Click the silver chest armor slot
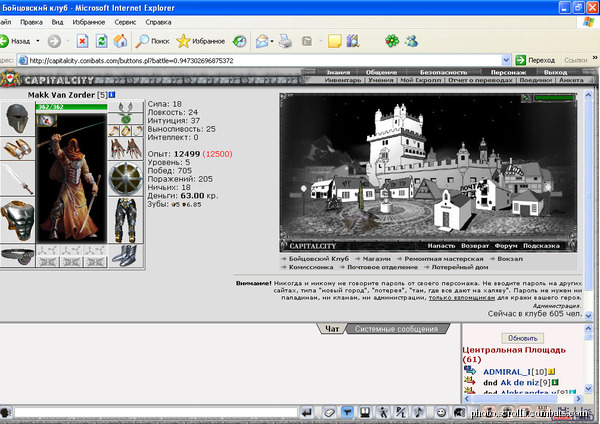 [x=17, y=220]
